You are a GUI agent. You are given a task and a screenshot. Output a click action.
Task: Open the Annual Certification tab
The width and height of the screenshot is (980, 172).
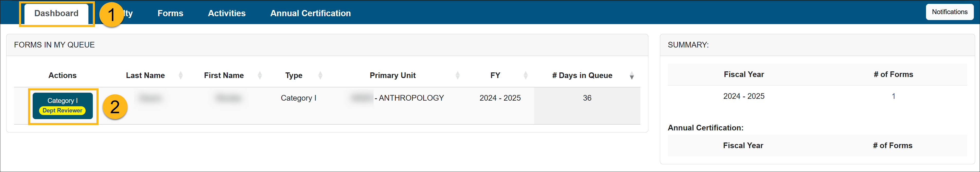[310, 13]
